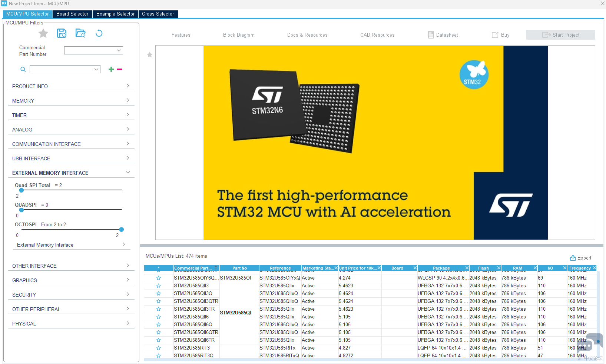The width and height of the screenshot is (606, 364).
Task: Click the Buy button
Action: (x=501, y=35)
